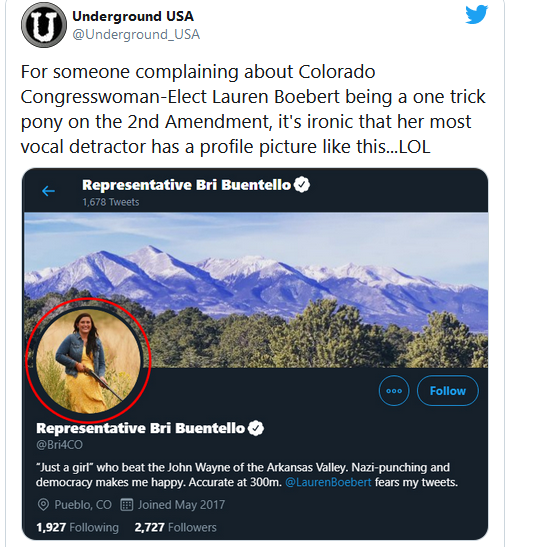Click the back arrow in profile header
Viewport: 536px width, 547px height.
[x=48, y=191]
